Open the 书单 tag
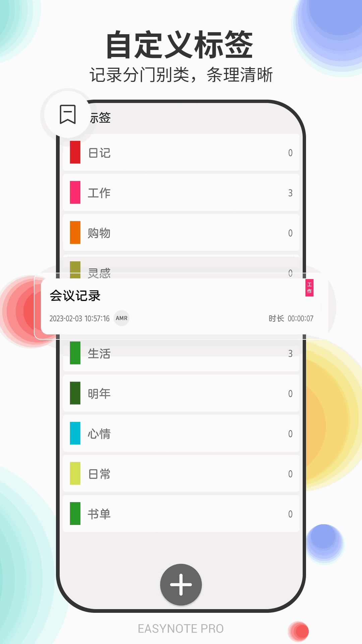 point(181,514)
